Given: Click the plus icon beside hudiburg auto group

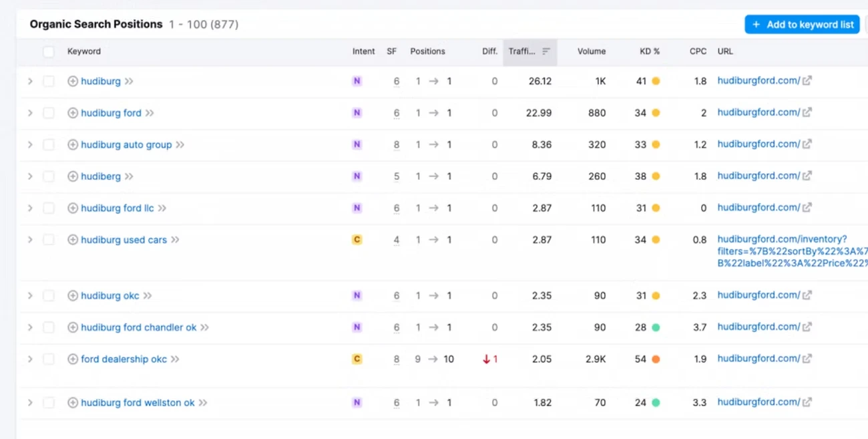Looking at the screenshot, I should [73, 144].
